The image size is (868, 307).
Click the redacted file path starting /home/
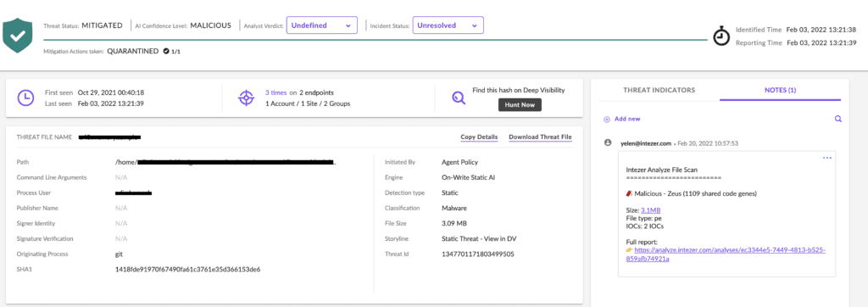click(x=225, y=162)
